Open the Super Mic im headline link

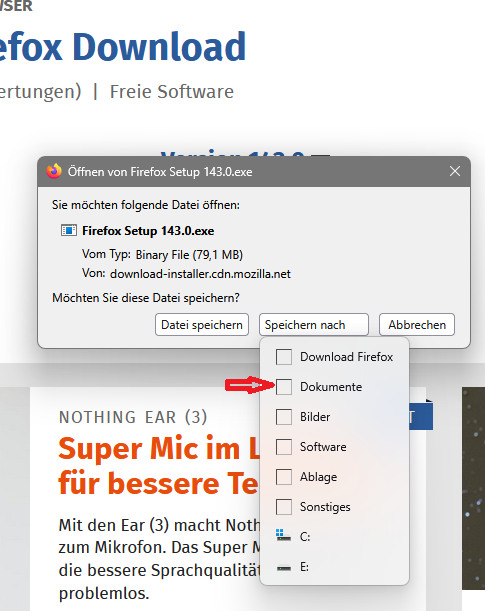(159, 466)
